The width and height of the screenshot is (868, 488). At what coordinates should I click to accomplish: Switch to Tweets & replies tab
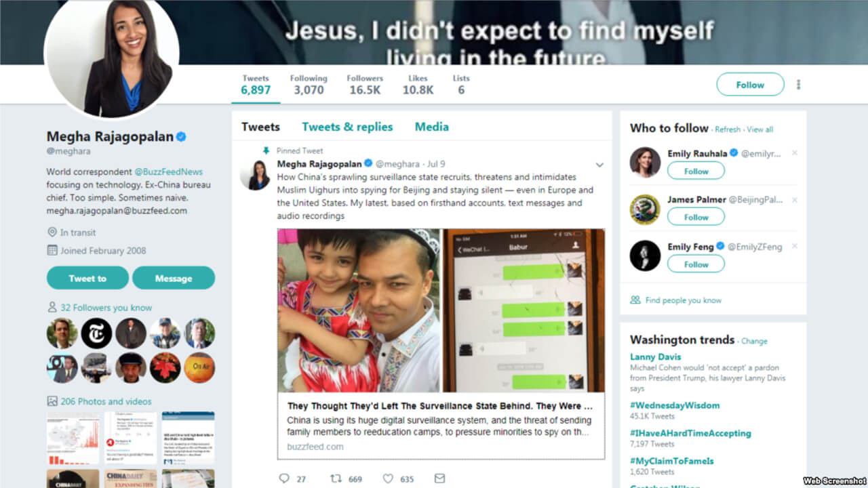click(x=347, y=127)
